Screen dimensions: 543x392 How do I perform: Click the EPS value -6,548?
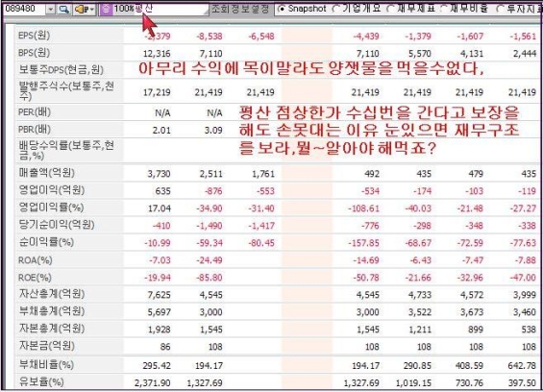pos(261,36)
